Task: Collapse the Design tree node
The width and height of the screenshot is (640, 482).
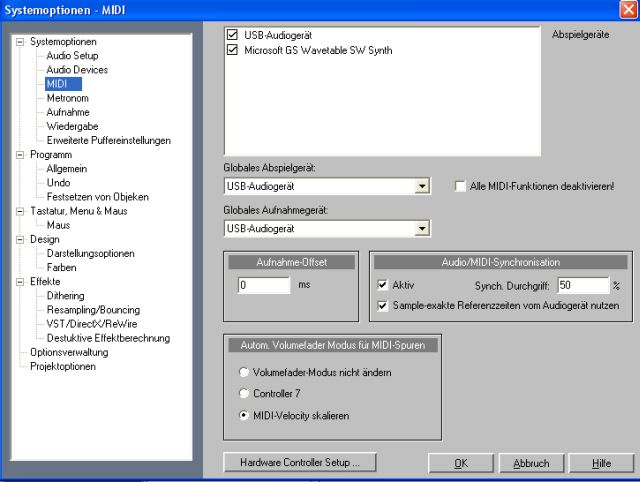Action: point(20,239)
